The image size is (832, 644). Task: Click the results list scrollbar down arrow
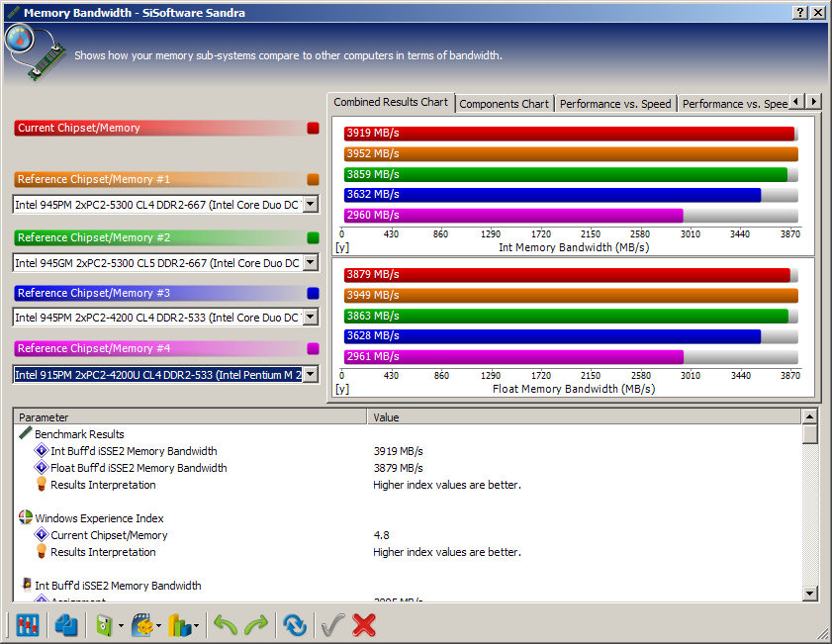tap(809, 594)
